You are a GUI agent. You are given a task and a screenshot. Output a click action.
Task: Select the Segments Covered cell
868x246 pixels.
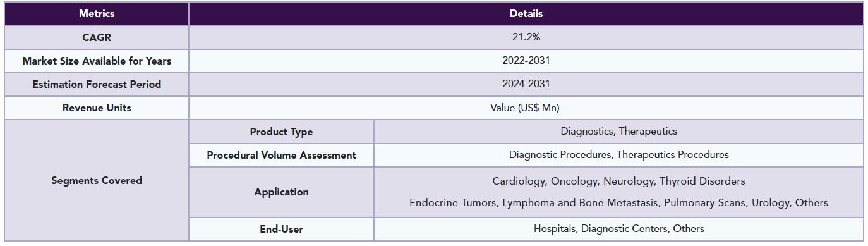point(97,180)
